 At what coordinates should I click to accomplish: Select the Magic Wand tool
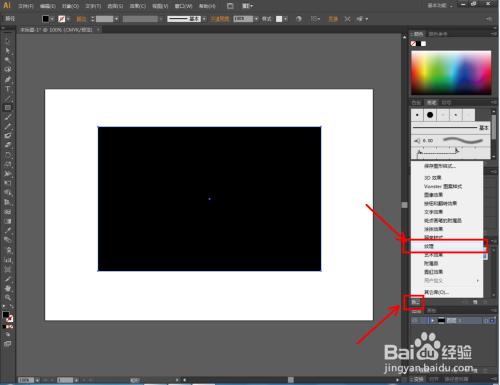click(x=8, y=60)
